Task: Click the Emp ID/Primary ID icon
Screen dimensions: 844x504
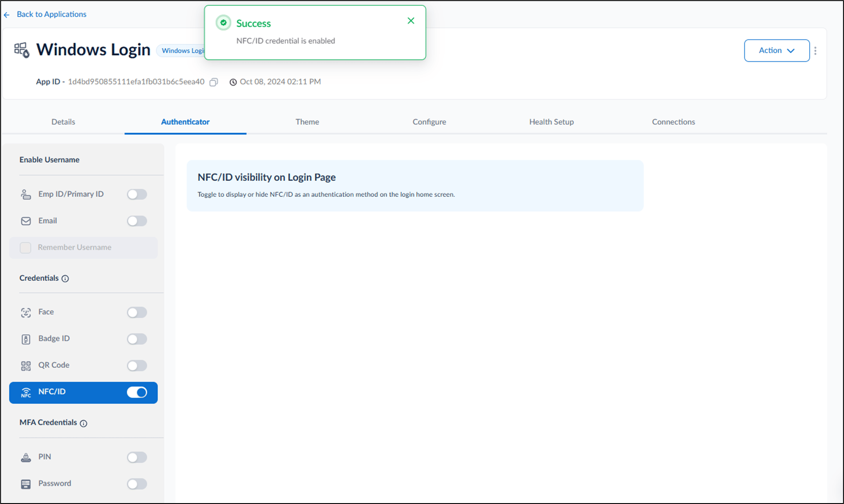Action: pyautogui.click(x=26, y=194)
